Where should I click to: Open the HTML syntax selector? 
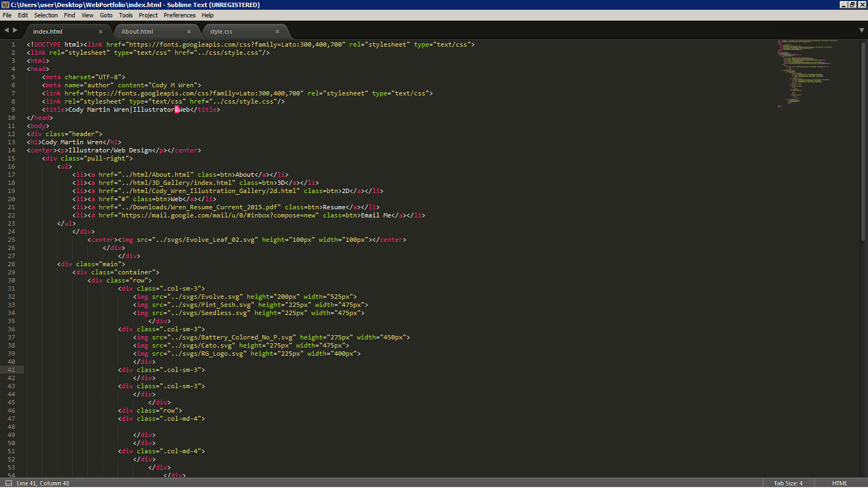839,483
